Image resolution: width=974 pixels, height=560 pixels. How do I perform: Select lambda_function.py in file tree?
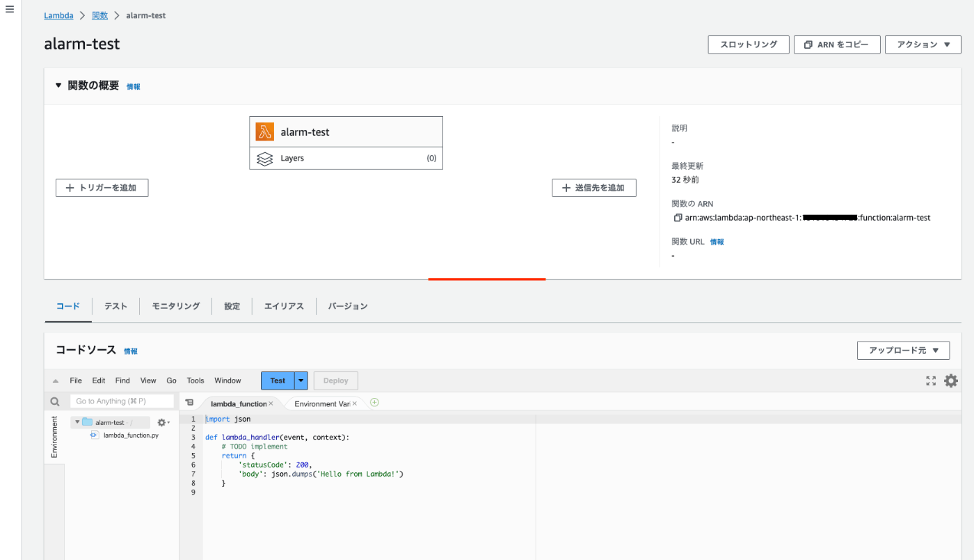pos(131,435)
